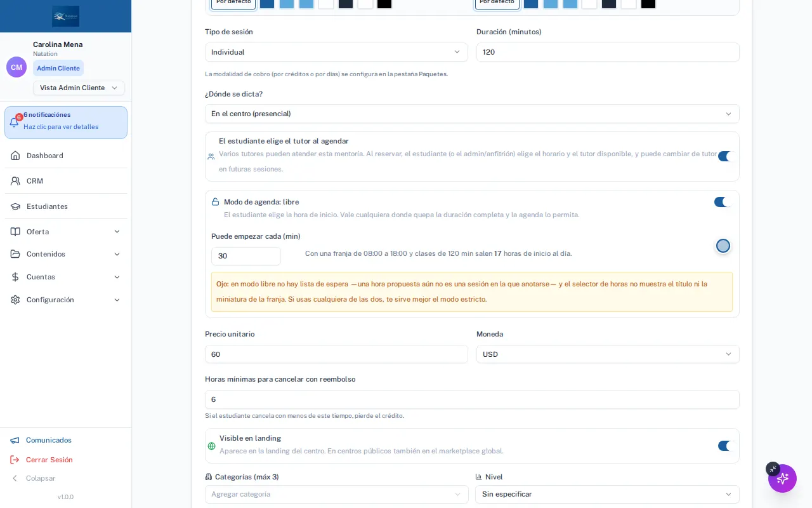
Task: Click the Estudiantes graduation cap icon
Action: 15,206
